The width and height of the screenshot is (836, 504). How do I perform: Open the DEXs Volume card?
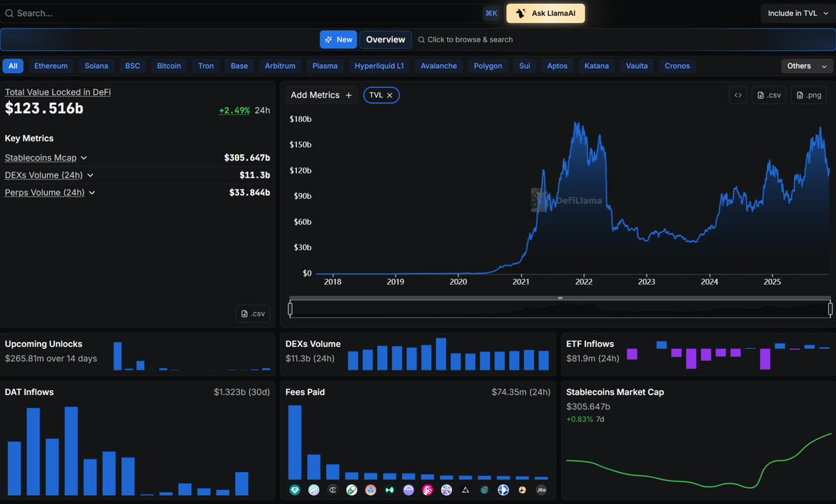click(418, 354)
